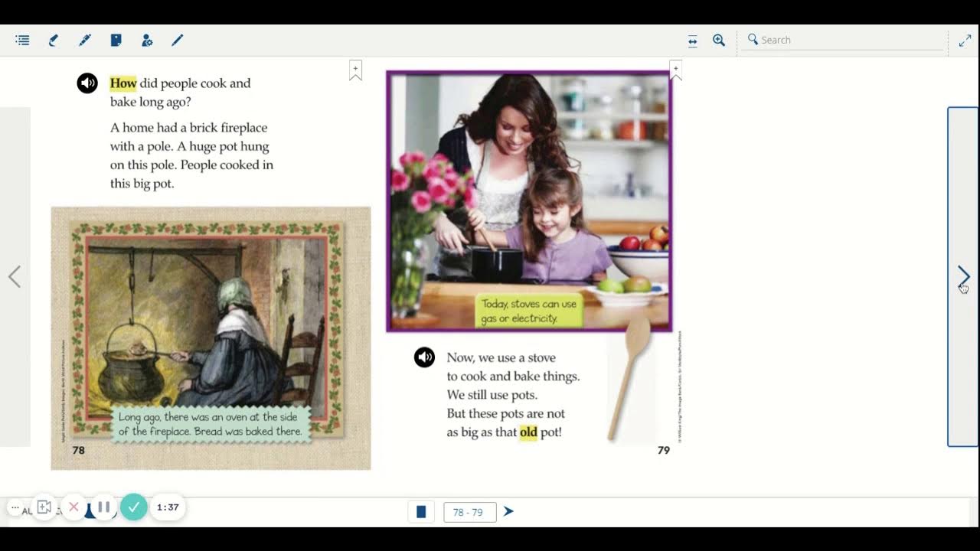Click the right-side vertical panel tab

963,276
